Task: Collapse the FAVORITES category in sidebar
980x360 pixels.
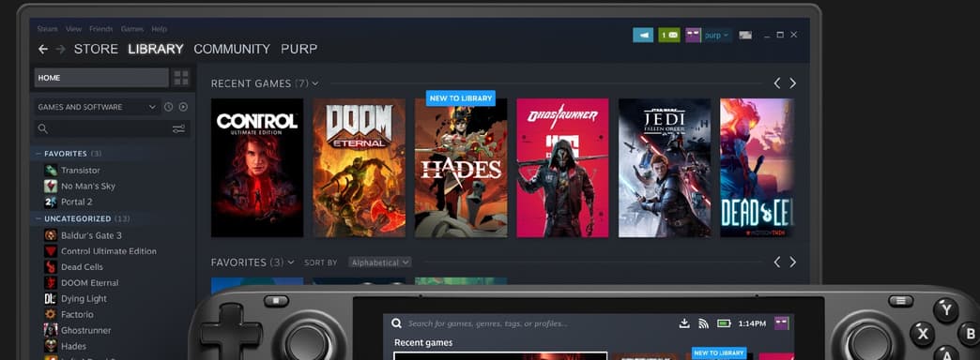Action: 38,154
